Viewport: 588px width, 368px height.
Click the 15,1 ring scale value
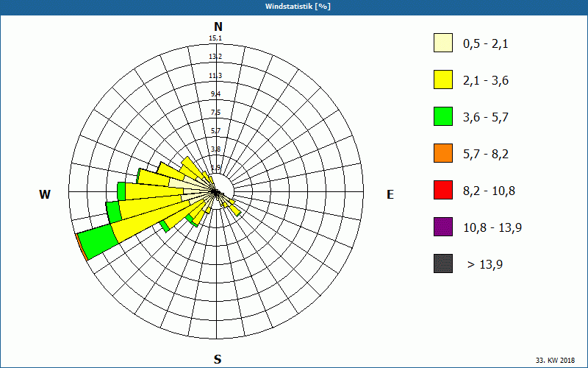pyautogui.click(x=215, y=38)
